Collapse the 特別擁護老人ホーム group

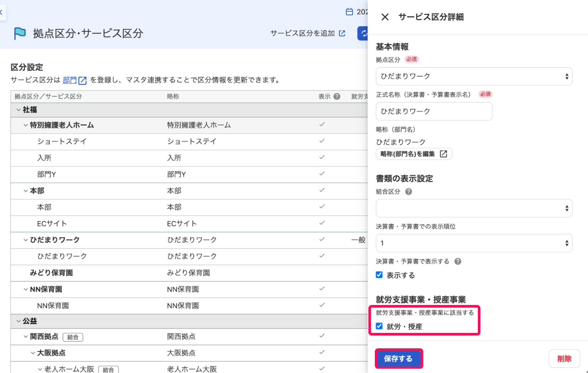point(26,125)
